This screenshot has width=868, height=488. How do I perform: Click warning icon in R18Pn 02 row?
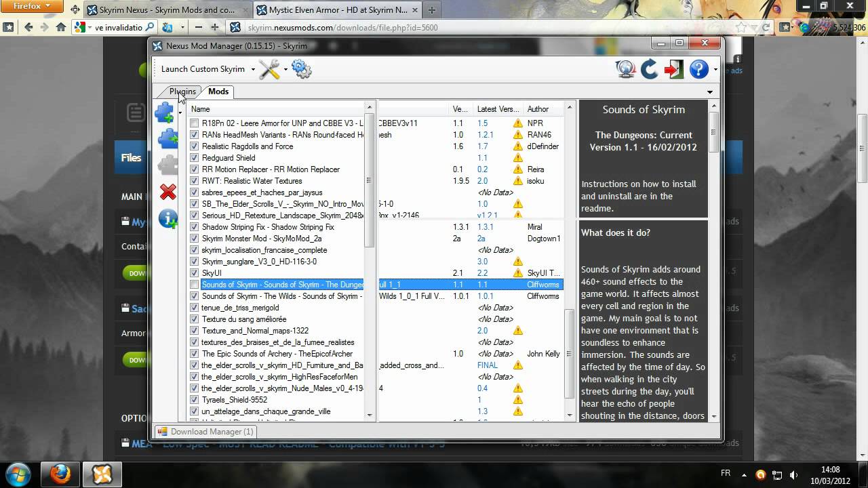[x=518, y=123]
